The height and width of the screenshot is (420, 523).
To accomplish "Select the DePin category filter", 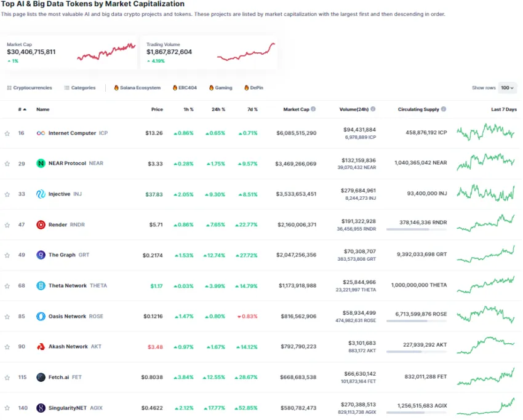I will (x=254, y=88).
